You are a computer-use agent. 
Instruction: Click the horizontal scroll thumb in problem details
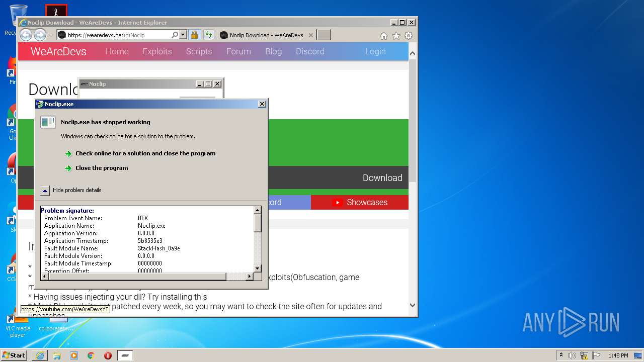pyautogui.click(x=137, y=277)
